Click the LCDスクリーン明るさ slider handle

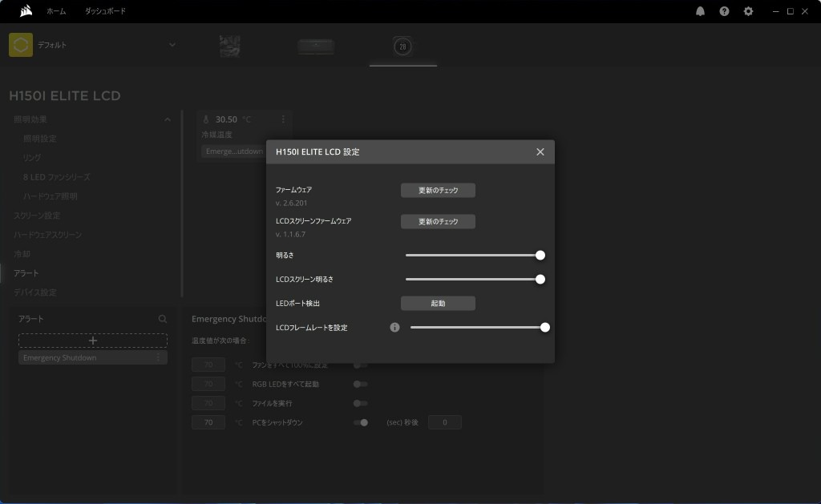point(540,280)
